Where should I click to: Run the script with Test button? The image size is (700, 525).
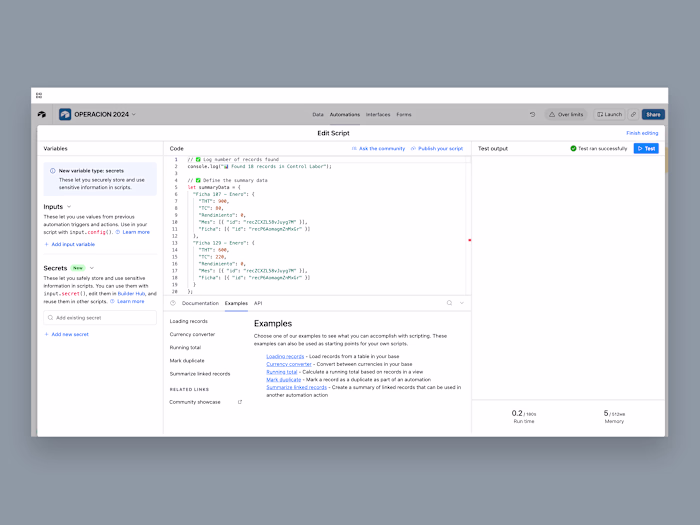click(x=646, y=148)
